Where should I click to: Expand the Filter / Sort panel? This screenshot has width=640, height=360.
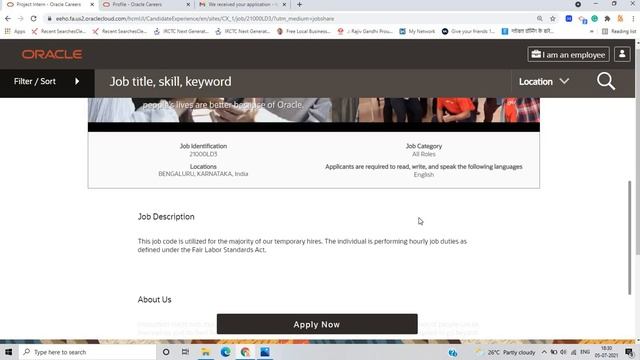(x=47, y=81)
